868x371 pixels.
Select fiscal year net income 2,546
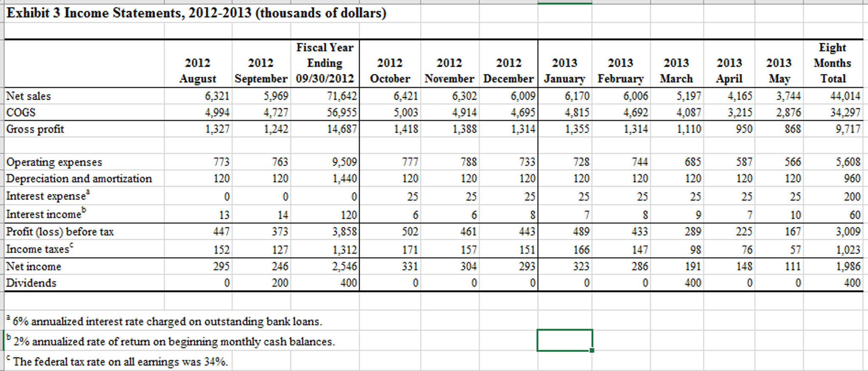click(344, 267)
